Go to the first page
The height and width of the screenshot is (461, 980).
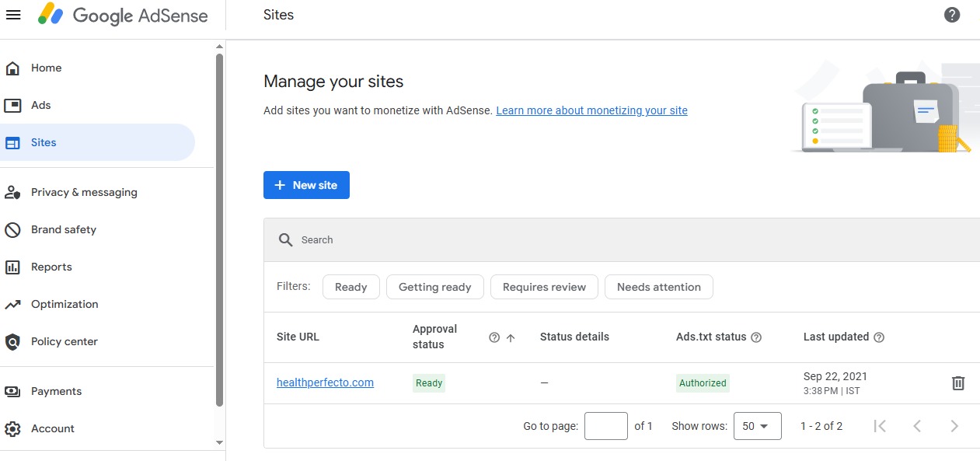pos(880,426)
